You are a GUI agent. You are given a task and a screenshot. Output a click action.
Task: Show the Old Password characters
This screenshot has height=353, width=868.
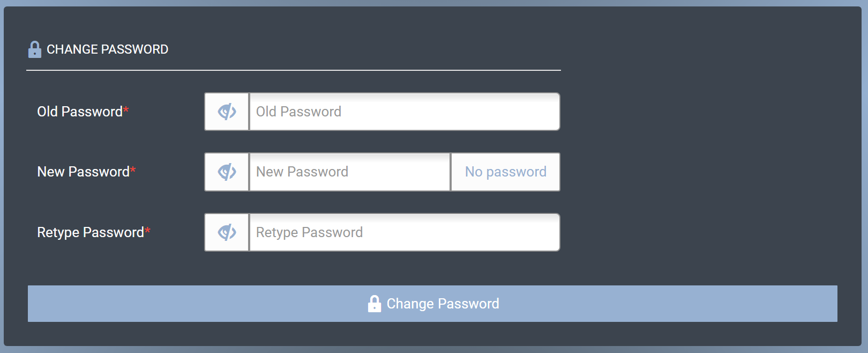click(x=227, y=112)
